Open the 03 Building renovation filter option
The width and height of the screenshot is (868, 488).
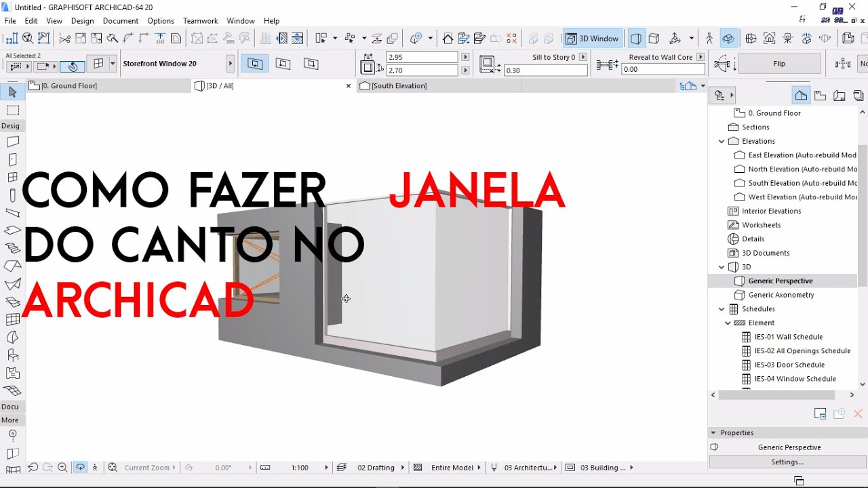(x=604, y=468)
